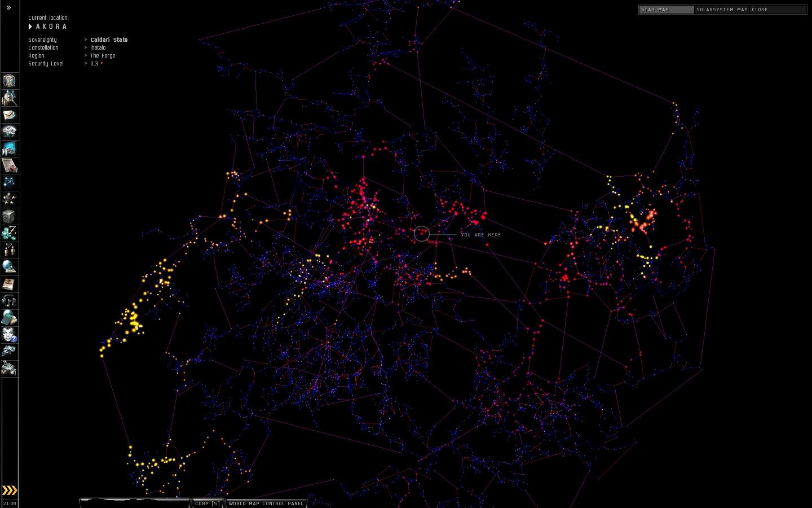The image size is (812, 508).
Task: Click the 'YOU ARE HERE' map label
Action: tap(481, 235)
